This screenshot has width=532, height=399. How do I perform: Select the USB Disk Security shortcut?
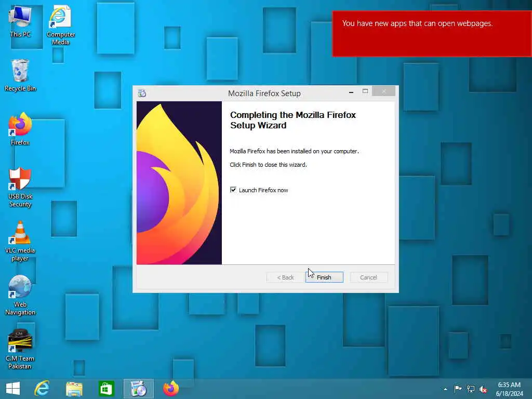(x=20, y=187)
